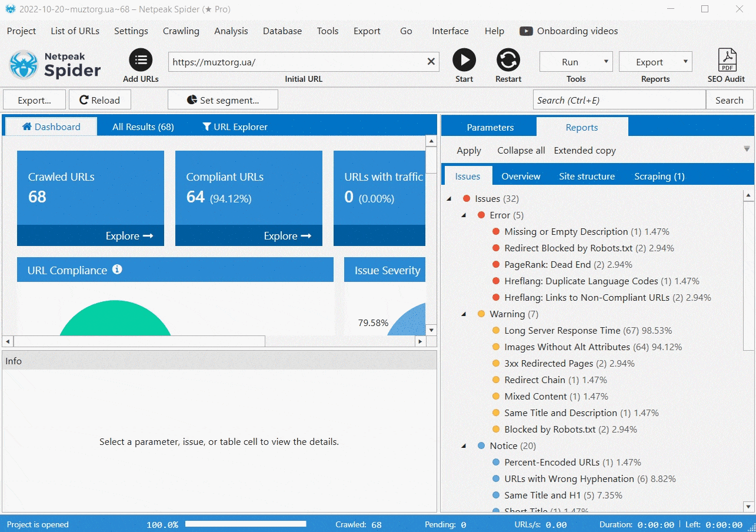Click the YouTube Onboarding videos icon
This screenshot has width=756, height=532.
527,31
